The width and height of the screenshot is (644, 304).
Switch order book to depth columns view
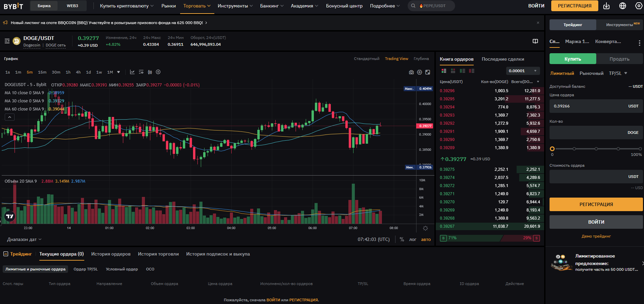(453, 71)
